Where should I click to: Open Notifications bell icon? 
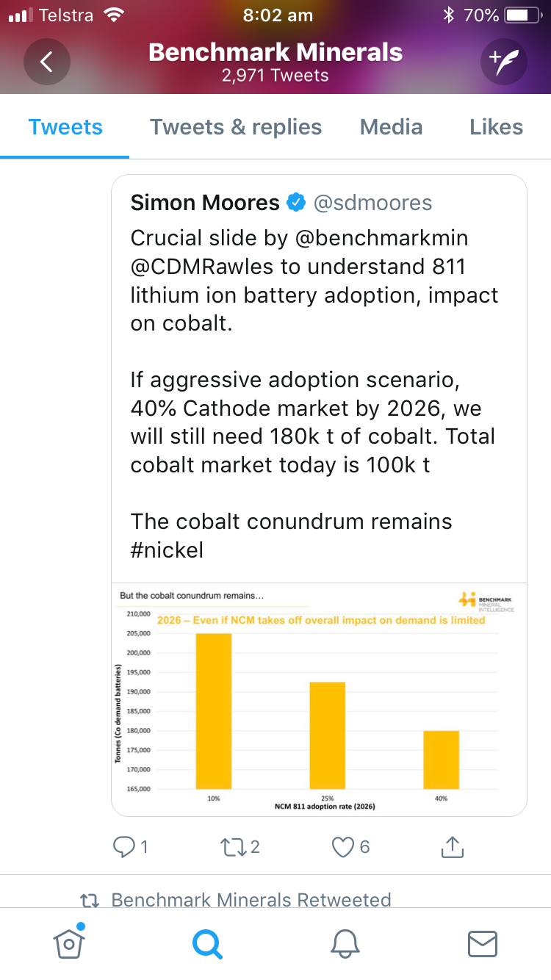coord(345,944)
